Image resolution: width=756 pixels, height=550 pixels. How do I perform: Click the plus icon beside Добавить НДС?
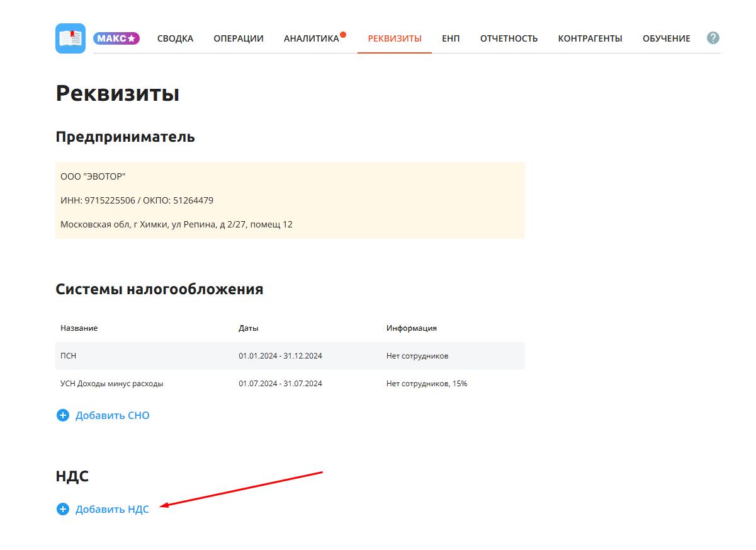(62, 509)
